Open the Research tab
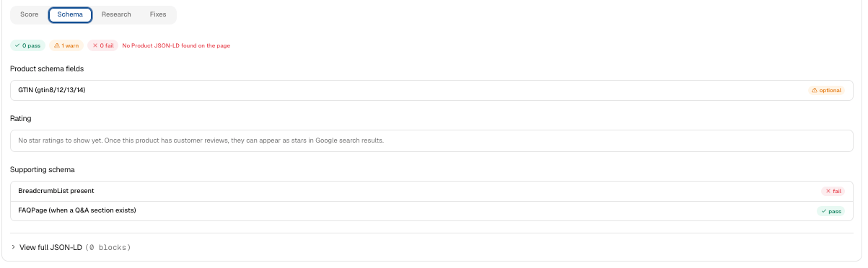The width and height of the screenshot is (868, 268). click(x=116, y=14)
